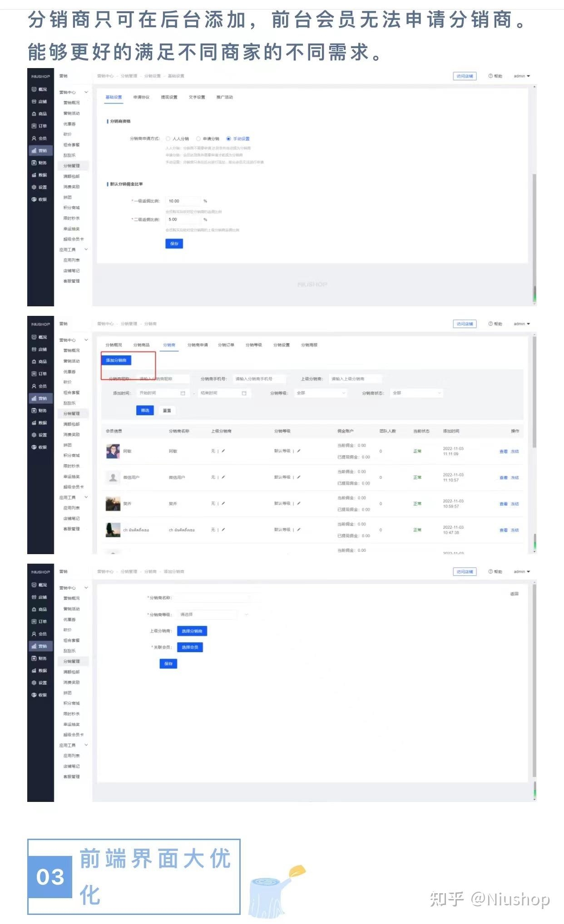Click the 设置 gear icon on distributor list page
The width and height of the screenshot is (564, 924).
tap(34, 435)
